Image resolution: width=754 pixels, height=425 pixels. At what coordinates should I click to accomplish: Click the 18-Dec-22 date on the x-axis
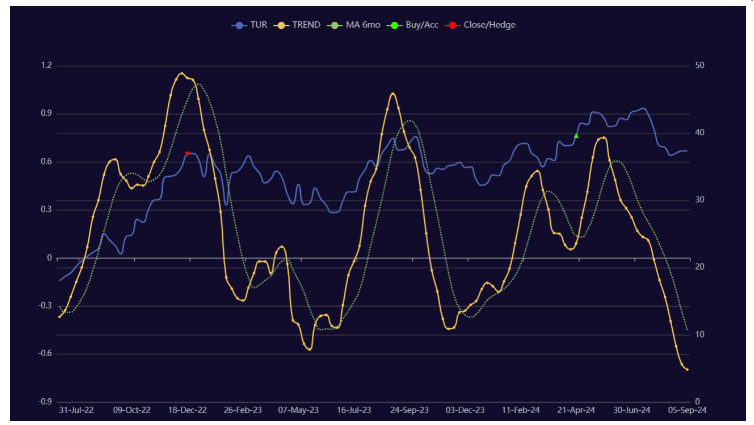(x=187, y=410)
